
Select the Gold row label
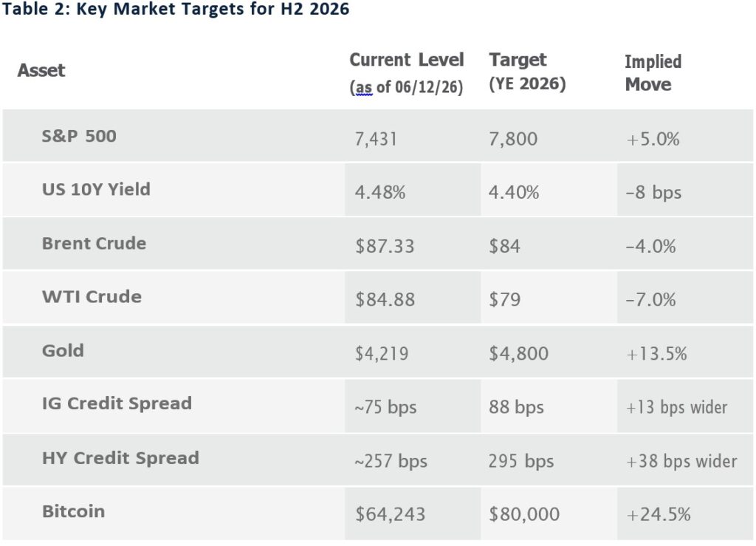(x=63, y=351)
